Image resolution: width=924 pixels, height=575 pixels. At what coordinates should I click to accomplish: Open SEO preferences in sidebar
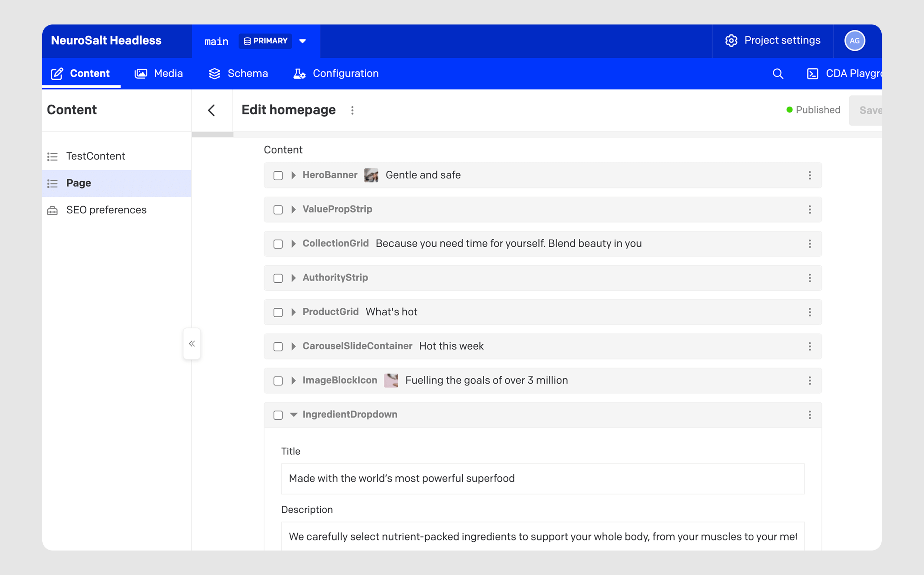[106, 210]
